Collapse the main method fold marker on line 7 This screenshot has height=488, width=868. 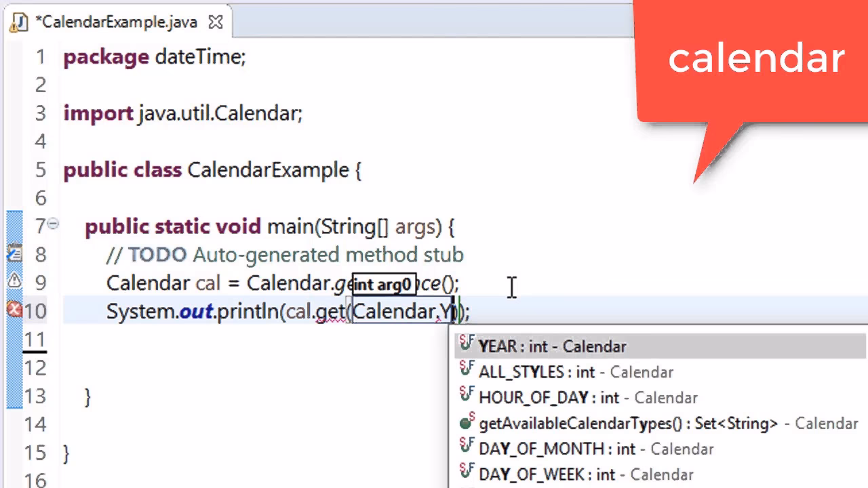[x=53, y=222]
